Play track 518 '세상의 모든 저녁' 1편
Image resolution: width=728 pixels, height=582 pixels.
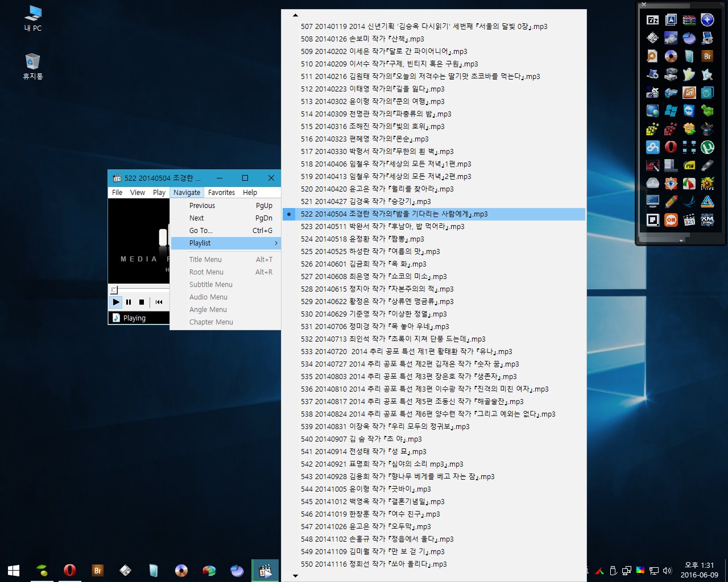434,164
